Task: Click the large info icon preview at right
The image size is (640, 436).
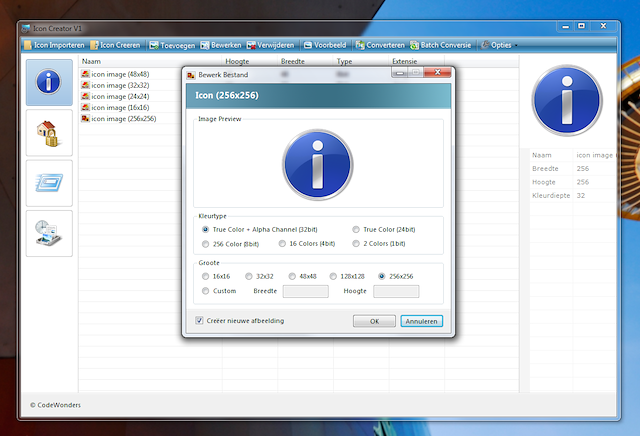Action: pos(567,100)
